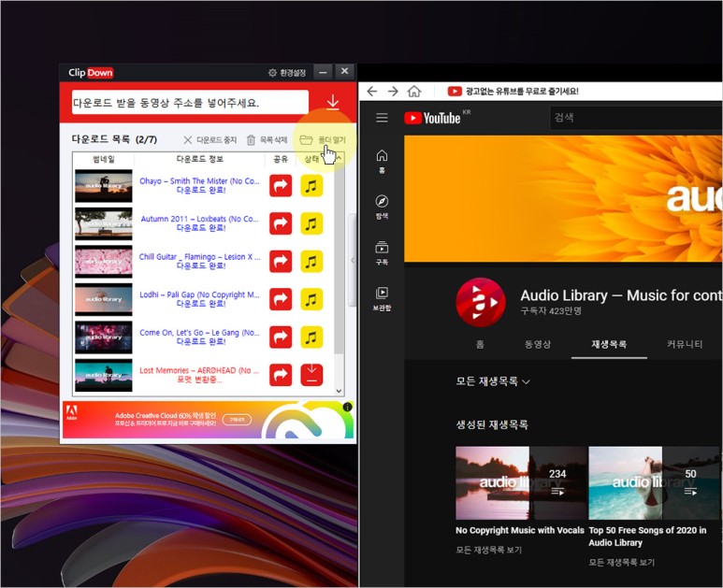
Task: Click the up arrow of the download list scrollbar
Action: (x=339, y=159)
